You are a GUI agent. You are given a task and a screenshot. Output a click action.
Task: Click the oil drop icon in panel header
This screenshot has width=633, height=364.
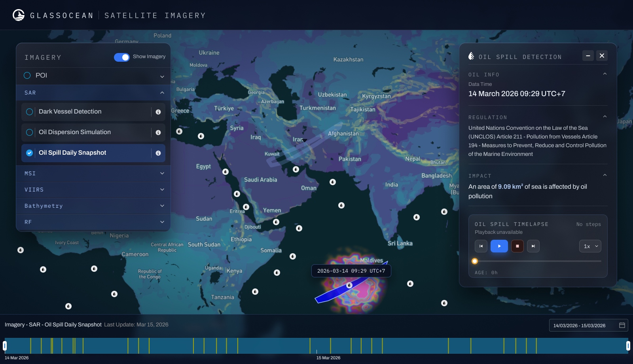(x=471, y=56)
